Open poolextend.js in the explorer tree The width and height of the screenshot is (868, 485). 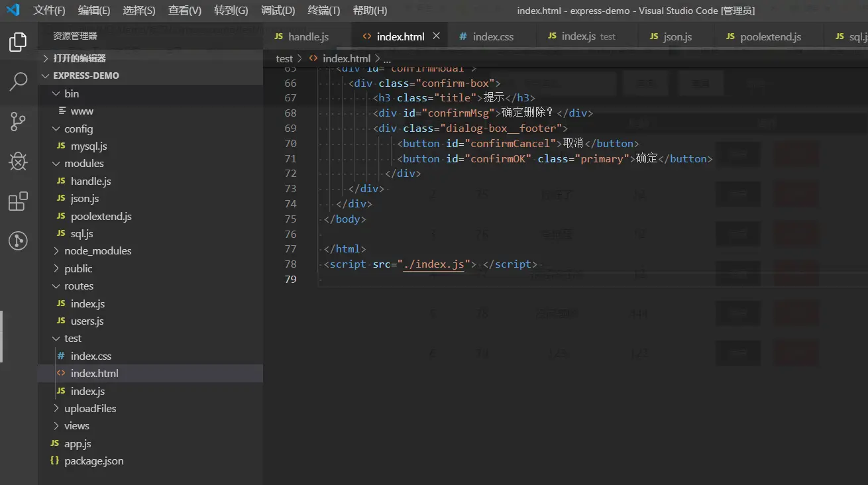[101, 216]
